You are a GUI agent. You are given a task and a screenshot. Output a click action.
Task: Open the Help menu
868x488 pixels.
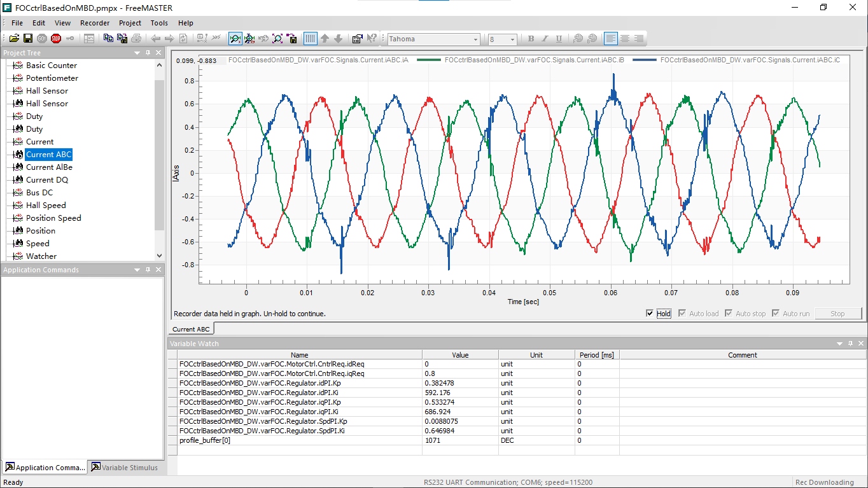tap(186, 23)
